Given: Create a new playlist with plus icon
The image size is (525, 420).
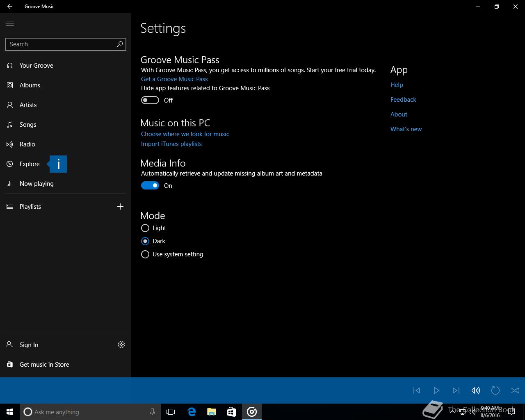Looking at the screenshot, I should coord(120,207).
